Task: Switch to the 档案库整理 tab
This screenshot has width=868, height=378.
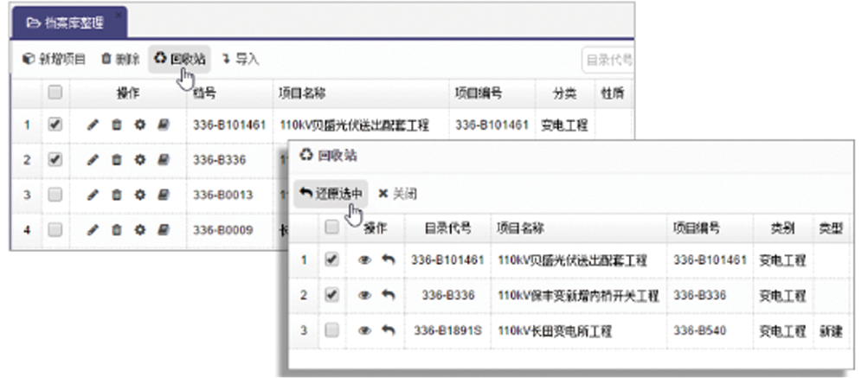Action: [x=68, y=22]
